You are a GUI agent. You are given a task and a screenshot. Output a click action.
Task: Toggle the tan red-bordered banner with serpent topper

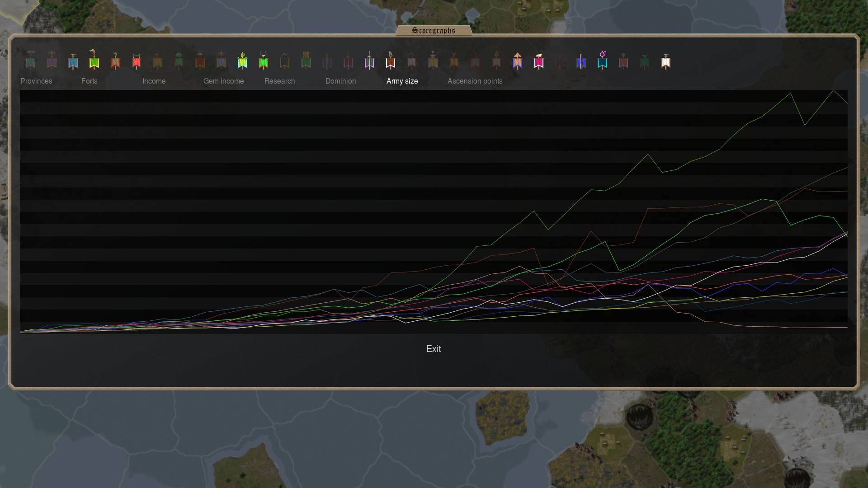[x=115, y=60]
